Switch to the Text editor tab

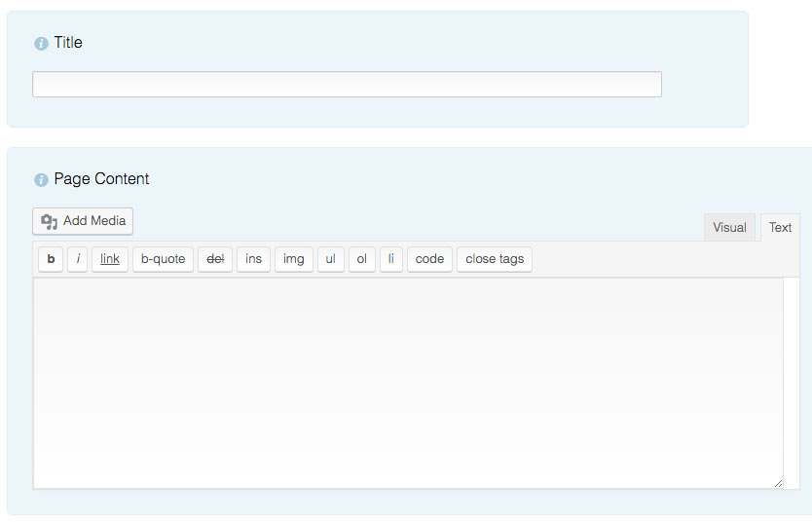tap(780, 227)
